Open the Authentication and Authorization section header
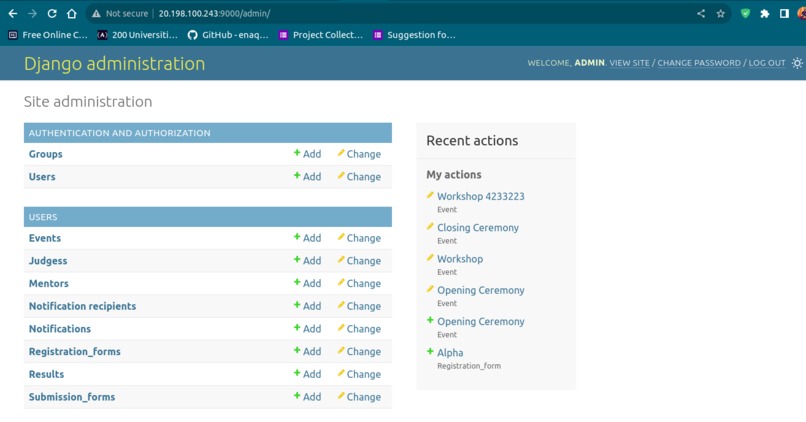This screenshot has width=806, height=422. [119, 133]
